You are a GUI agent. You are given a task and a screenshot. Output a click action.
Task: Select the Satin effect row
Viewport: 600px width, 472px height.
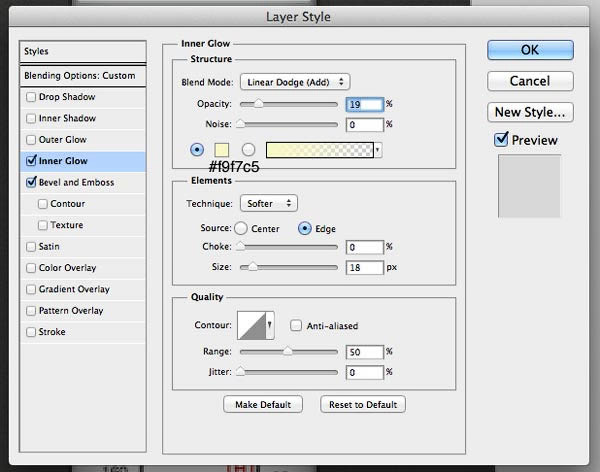pos(83,247)
